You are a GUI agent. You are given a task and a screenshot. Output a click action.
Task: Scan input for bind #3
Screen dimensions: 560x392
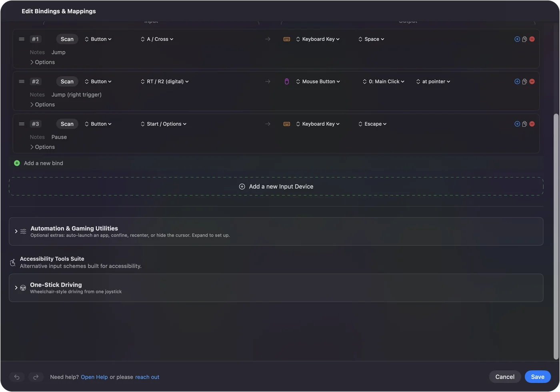click(67, 124)
